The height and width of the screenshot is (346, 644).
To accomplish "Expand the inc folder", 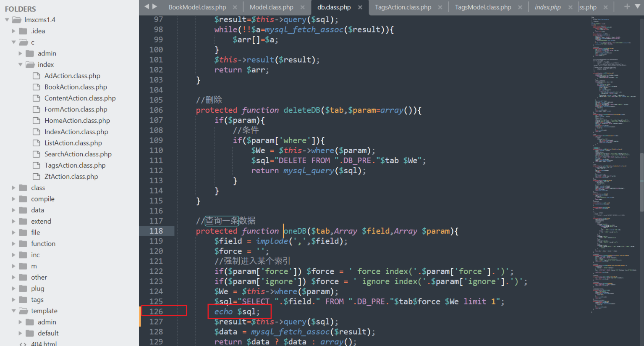I will [13, 255].
